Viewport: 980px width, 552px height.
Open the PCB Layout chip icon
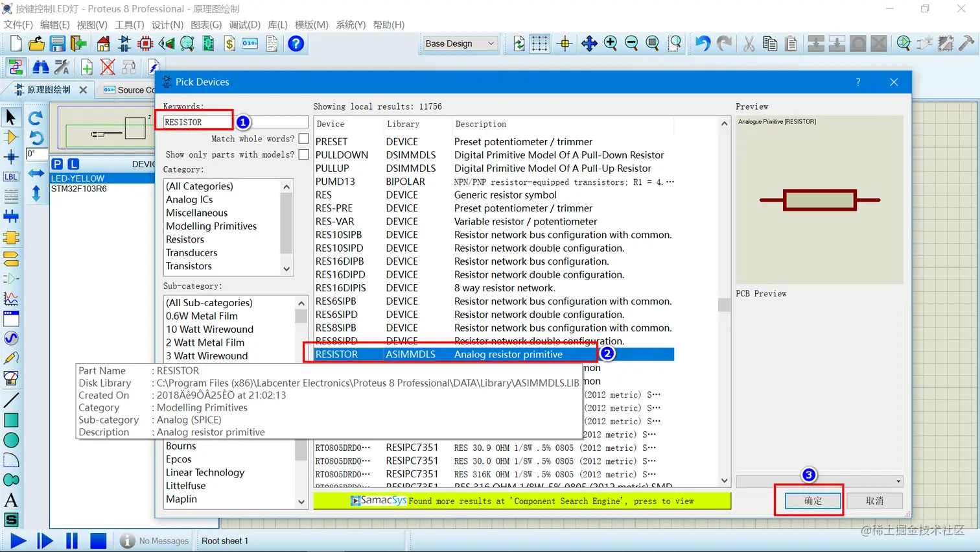coord(146,43)
